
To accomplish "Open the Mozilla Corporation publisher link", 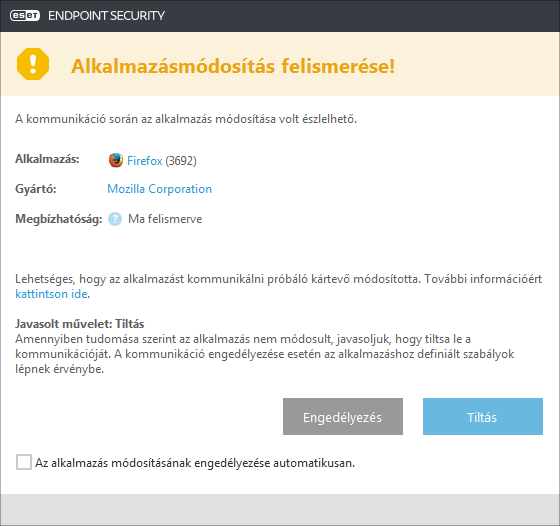I will point(159,189).
